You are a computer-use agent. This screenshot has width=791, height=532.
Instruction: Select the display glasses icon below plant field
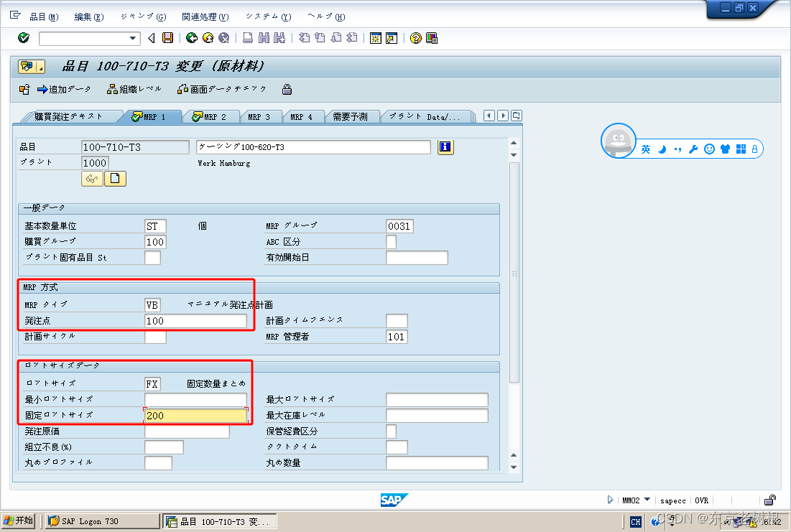pyautogui.click(x=92, y=178)
